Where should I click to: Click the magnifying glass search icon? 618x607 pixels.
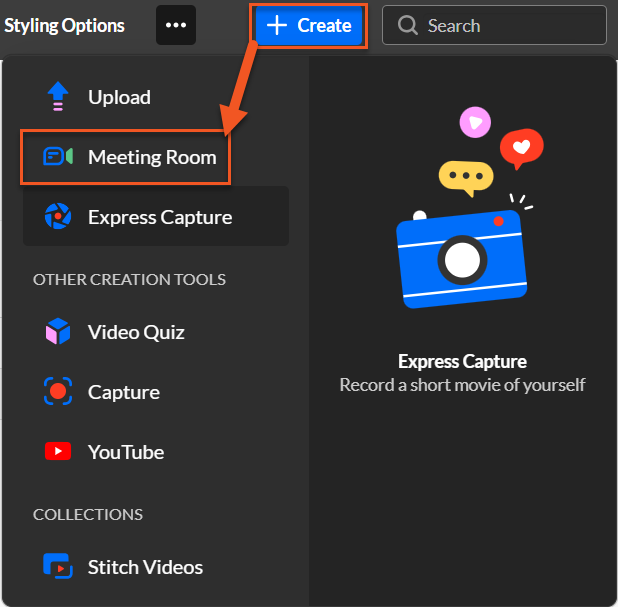pyautogui.click(x=407, y=26)
